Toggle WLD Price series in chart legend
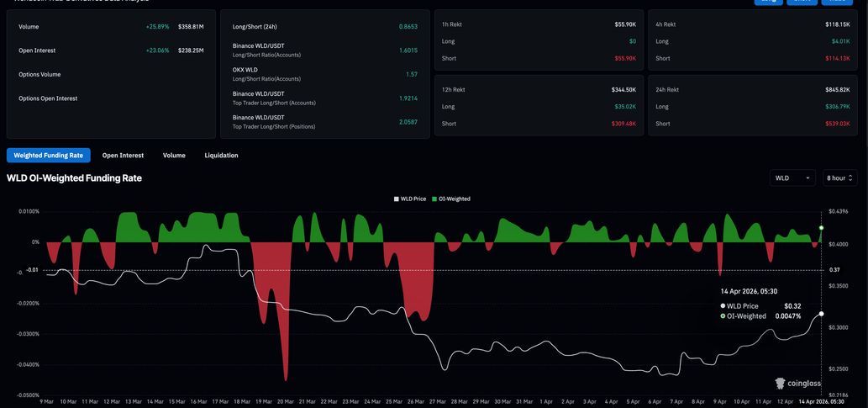 413,199
